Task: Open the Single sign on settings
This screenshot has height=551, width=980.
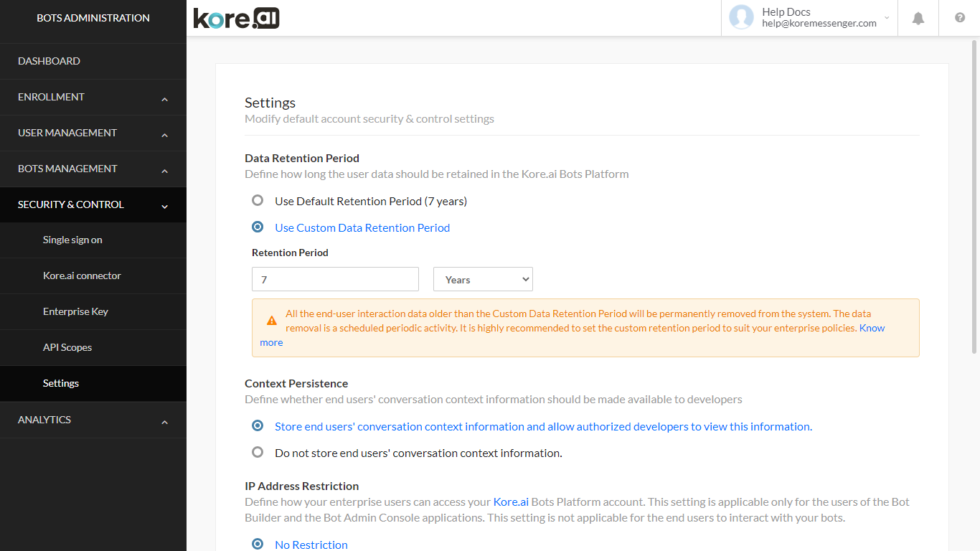Action: pyautogui.click(x=72, y=240)
